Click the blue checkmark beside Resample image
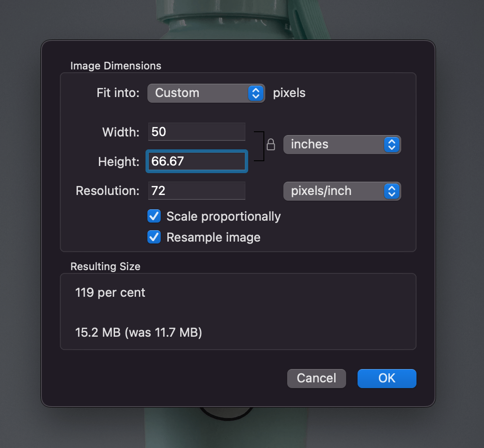 154,237
